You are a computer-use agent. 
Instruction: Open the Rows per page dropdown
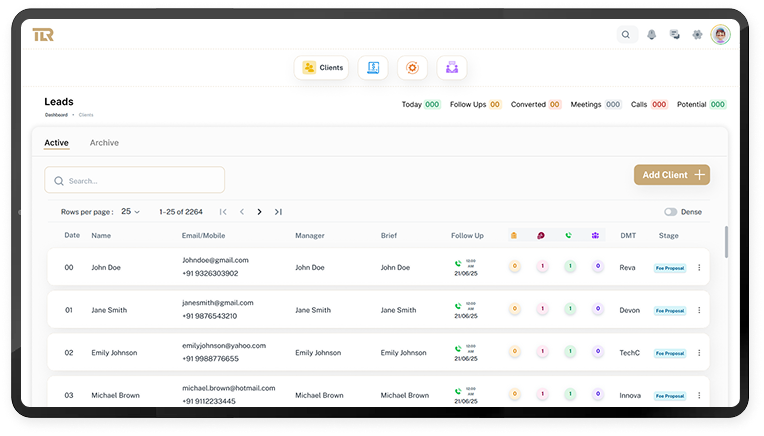pos(130,212)
